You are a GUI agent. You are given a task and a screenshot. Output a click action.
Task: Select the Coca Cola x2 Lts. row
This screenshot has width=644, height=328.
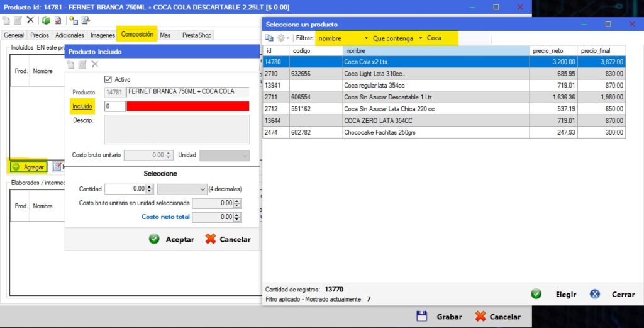click(x=444, y=62)
